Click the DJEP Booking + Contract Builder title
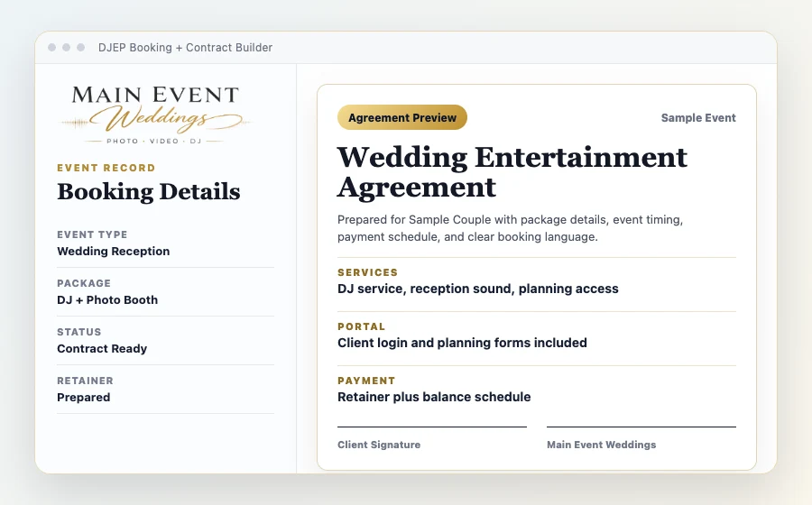The width and height of the screenshot is (812, 505). pyautogui.click(x=185, y=48)
